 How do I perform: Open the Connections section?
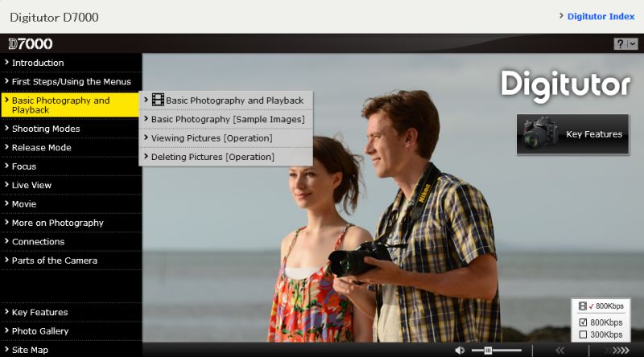point(38,242)
